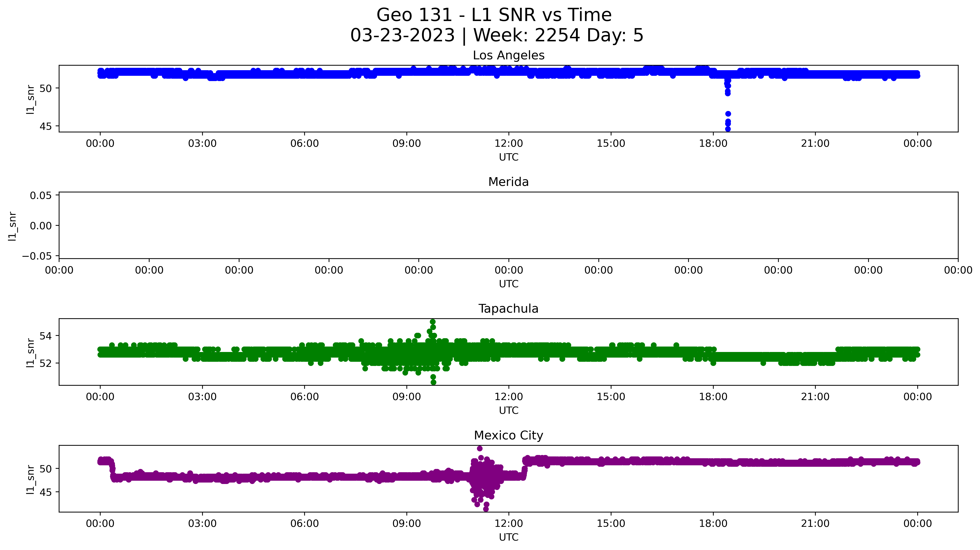Click the '15:00' tick under the Mexico City plot

point(611,524)
